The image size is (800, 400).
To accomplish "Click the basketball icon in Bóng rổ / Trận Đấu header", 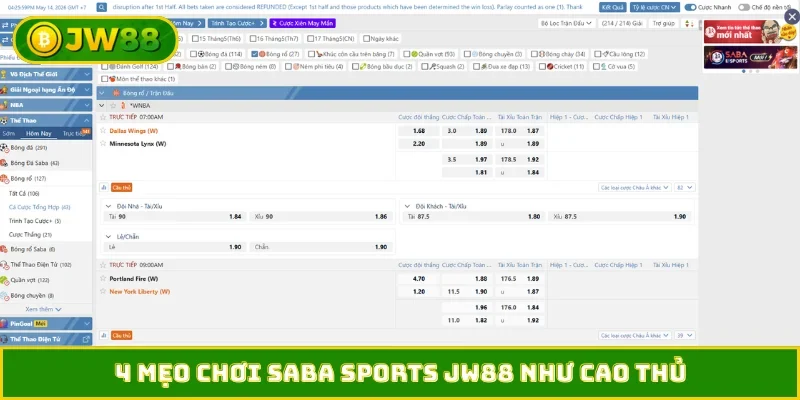I will coord(116,93).
